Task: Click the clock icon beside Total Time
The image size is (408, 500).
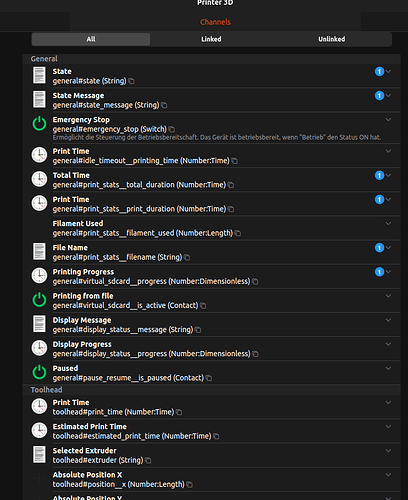Action: pos(39,179)
